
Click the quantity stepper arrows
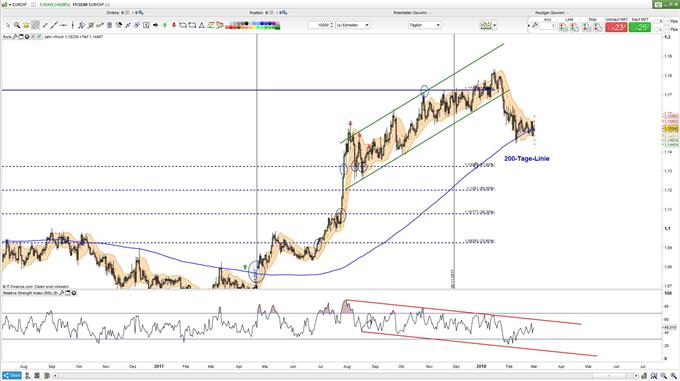[332, 25]
